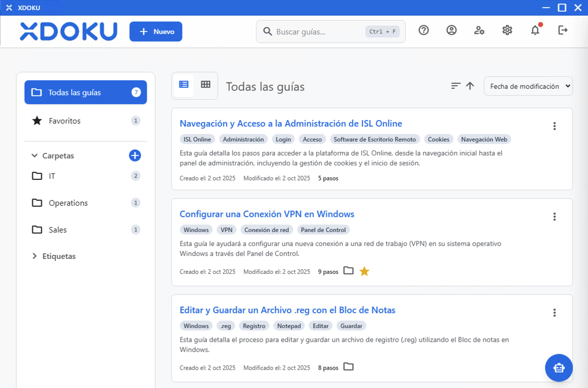This screenshot has height=388, width=588.
Task: Open the settings gear icon
Action: (507, 30)
